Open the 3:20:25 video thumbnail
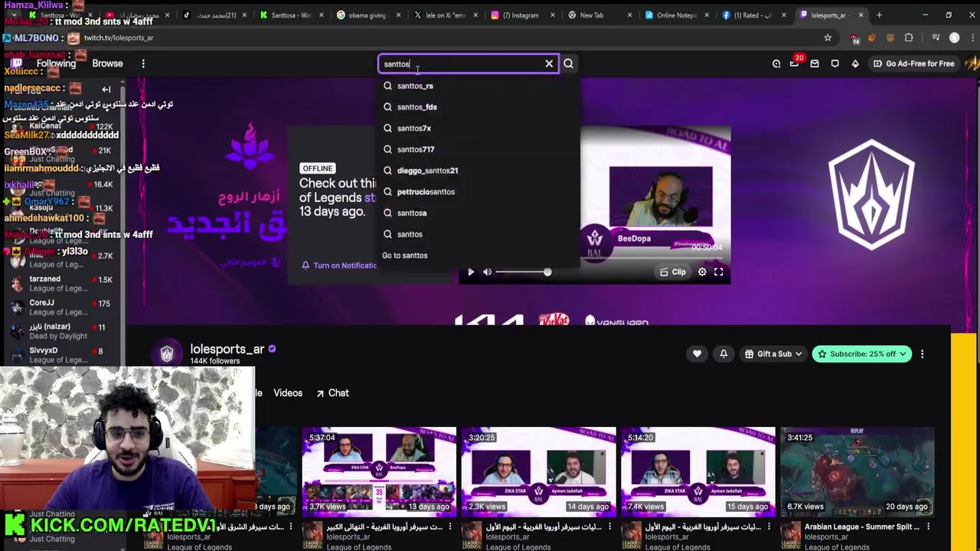Screen dimensions: 980x551 538,472
